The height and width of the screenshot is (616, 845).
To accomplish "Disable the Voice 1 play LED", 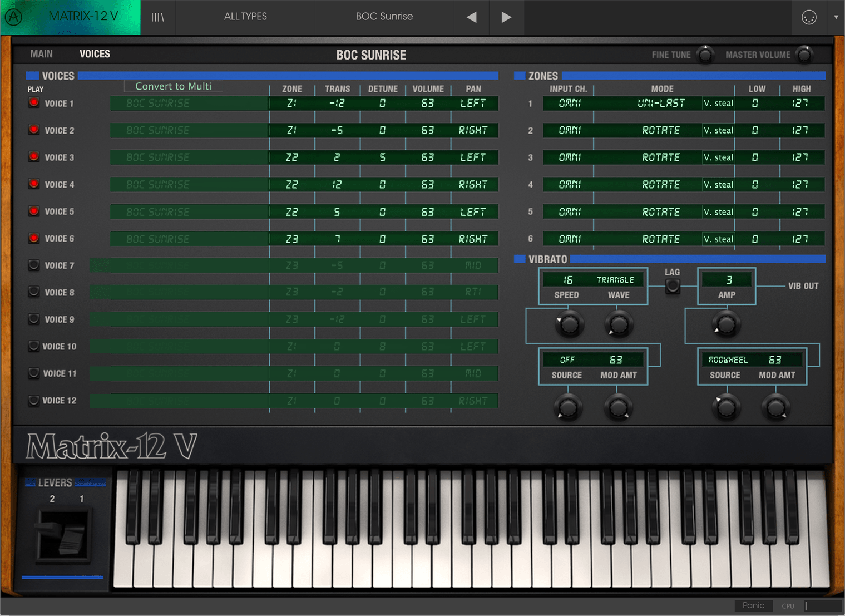I will (x=34, y=103).
